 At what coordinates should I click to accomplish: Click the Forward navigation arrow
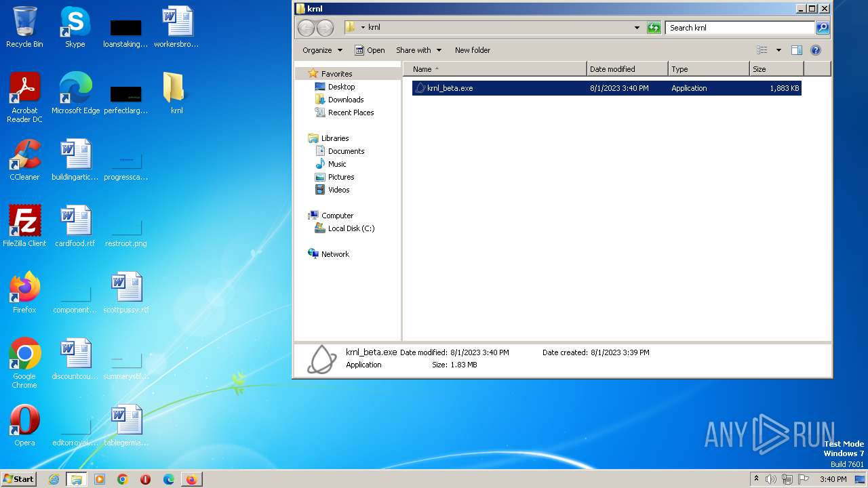[325, 28]
